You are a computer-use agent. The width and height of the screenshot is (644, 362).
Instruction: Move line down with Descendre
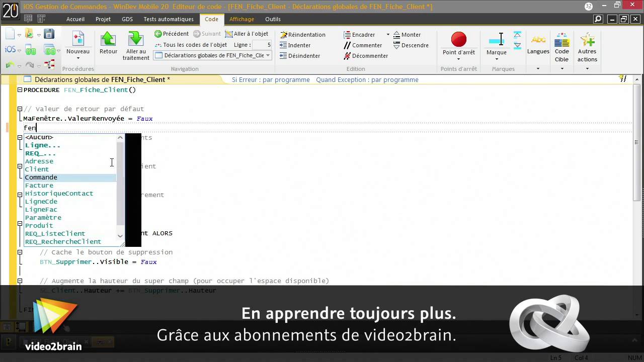tap(411, 45)
